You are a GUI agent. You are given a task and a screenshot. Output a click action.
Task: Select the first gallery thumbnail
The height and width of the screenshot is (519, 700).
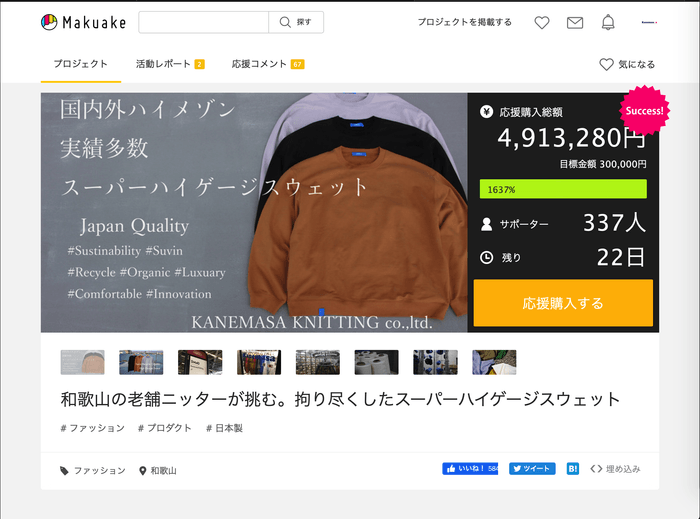coord(82,362)
